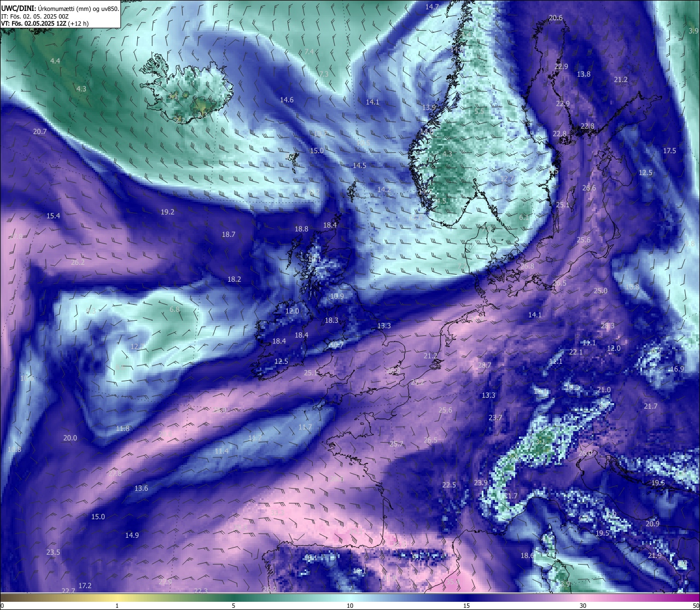Viewport: 700px width, 610px height.
Task: Click the 22.3 value label
Action: [x=201, y=590]
